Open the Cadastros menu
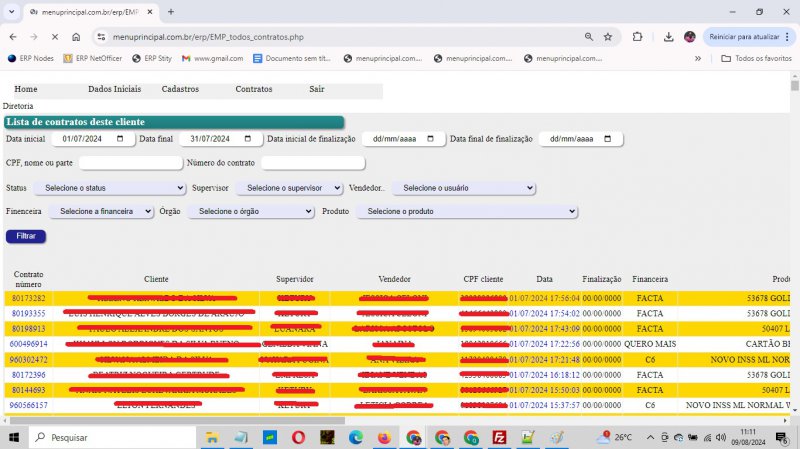 180,89
